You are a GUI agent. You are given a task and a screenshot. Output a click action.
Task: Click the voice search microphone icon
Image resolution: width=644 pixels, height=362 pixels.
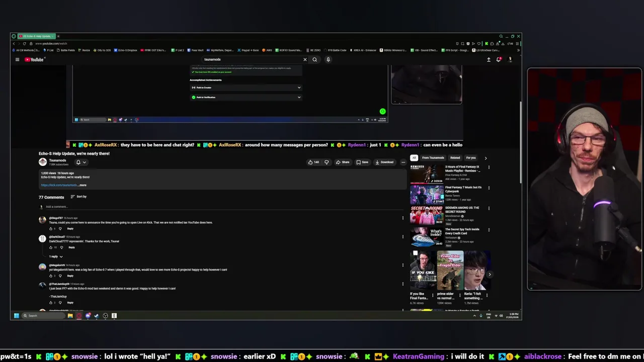click(328, 59)
